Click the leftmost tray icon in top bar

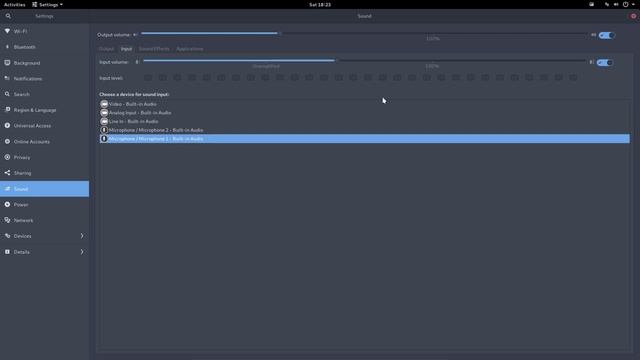591,4
